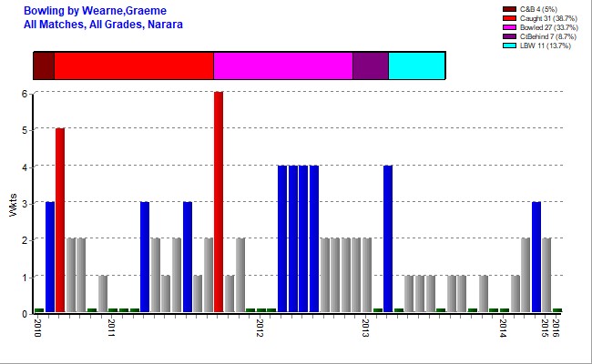Click the y-axis value 1

25,278
